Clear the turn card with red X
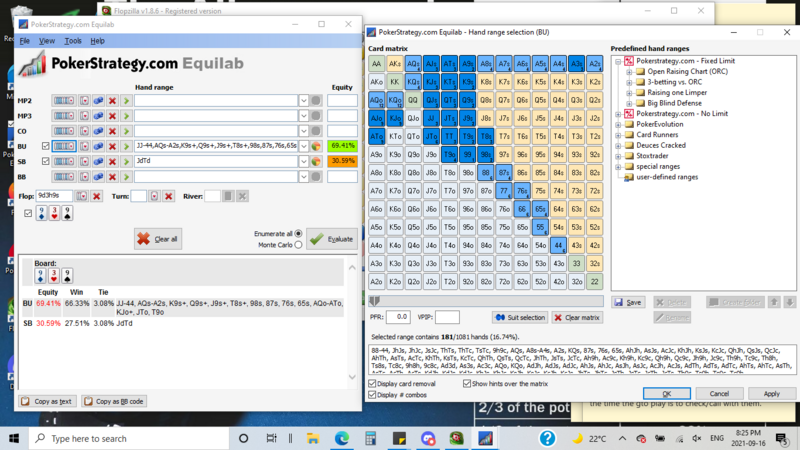800x450 pixels. [x=168, y=196]
